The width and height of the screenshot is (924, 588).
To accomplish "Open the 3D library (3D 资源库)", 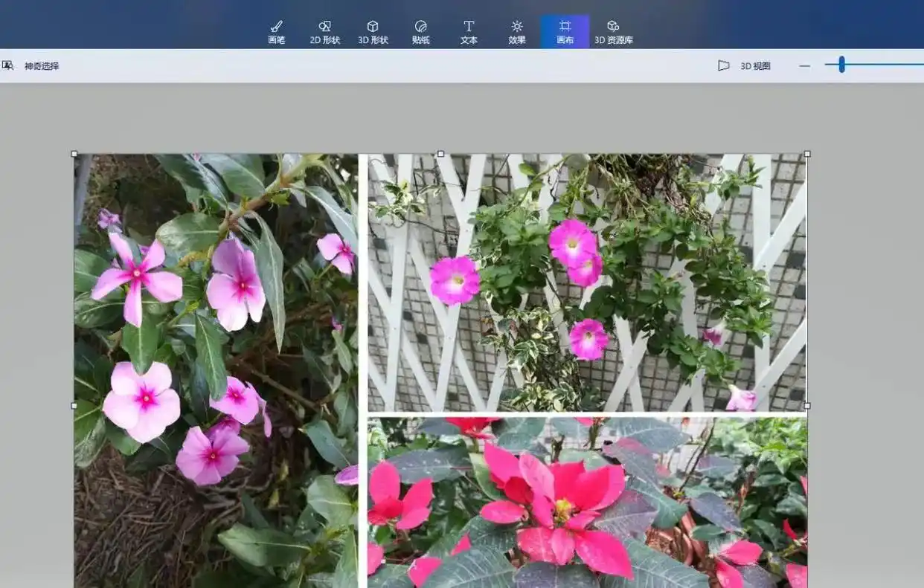I will [x=613, y=32].
